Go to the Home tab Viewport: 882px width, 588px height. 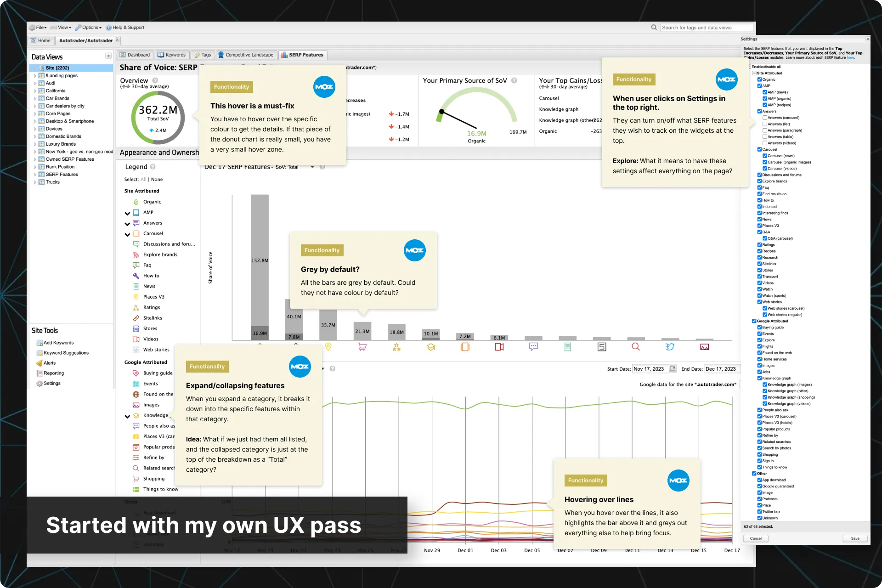pyautogui.click(x=40, y=40)
